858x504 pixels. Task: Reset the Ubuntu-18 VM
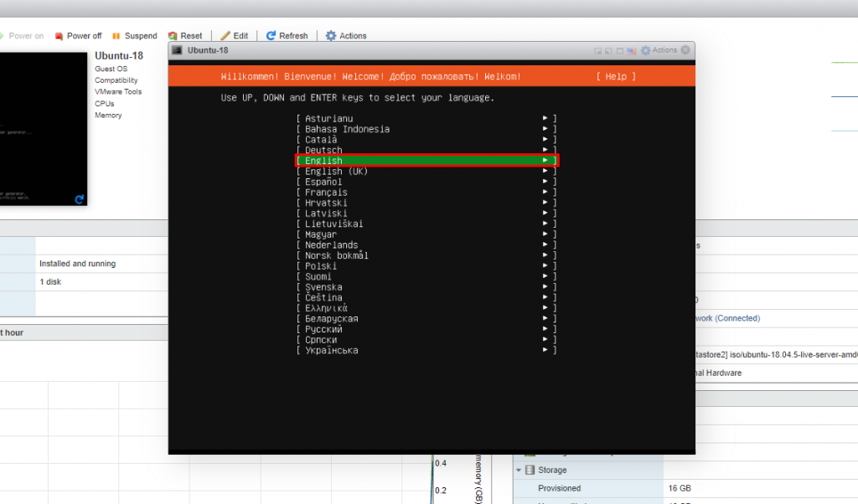coord(185,36)
